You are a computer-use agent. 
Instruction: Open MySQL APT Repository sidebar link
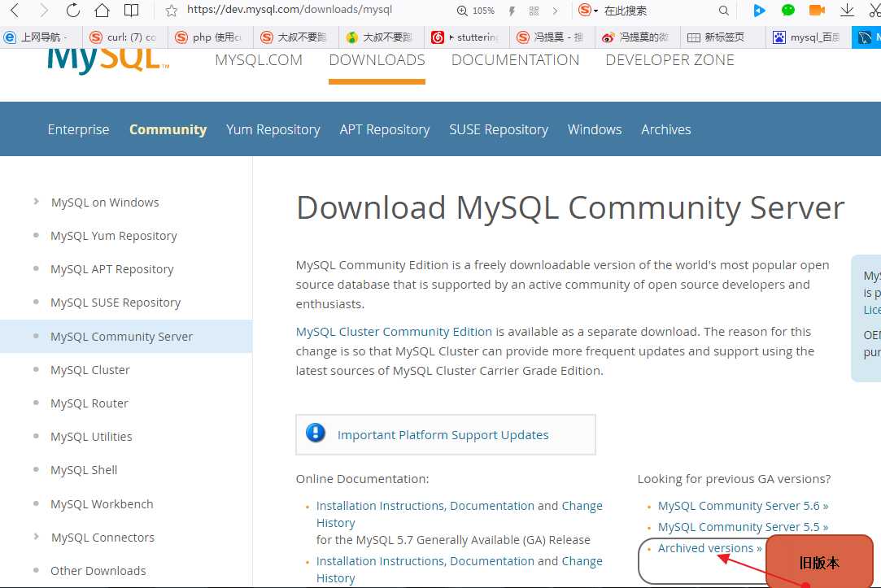click(x=111, y=269)
